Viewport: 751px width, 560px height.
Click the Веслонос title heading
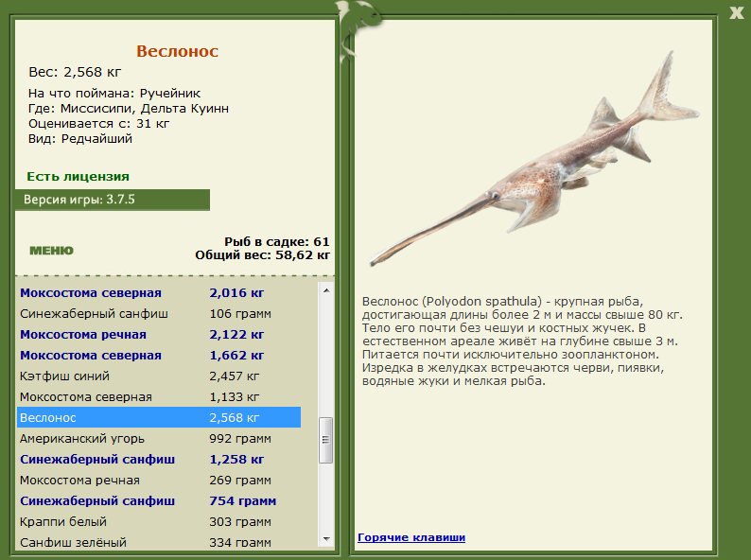pyautogui.click(x=177, y=51)
